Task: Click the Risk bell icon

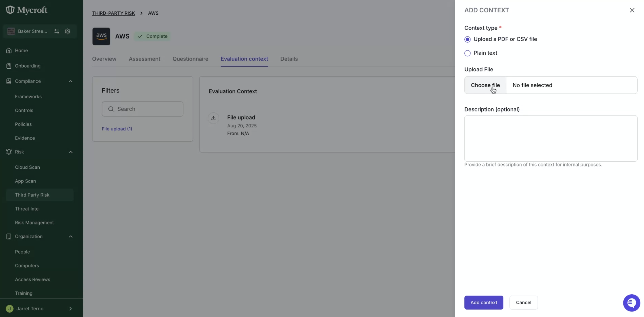Action: click(x=9, y=152)
